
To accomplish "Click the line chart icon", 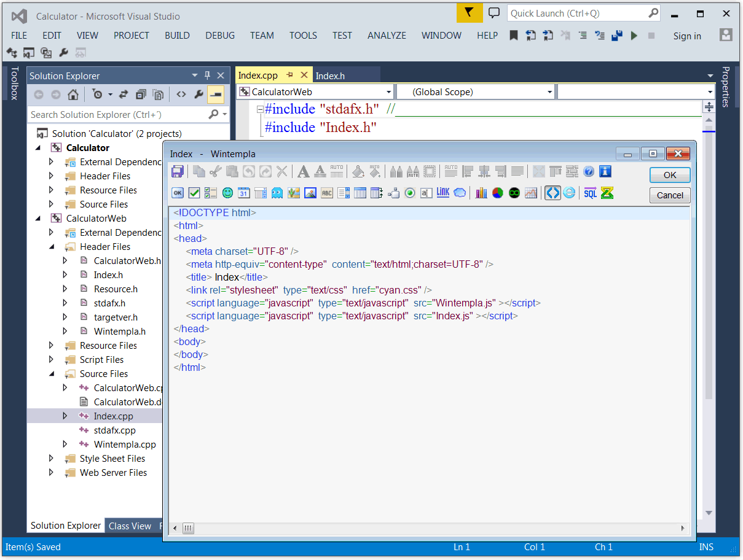I will click(531, 193).
